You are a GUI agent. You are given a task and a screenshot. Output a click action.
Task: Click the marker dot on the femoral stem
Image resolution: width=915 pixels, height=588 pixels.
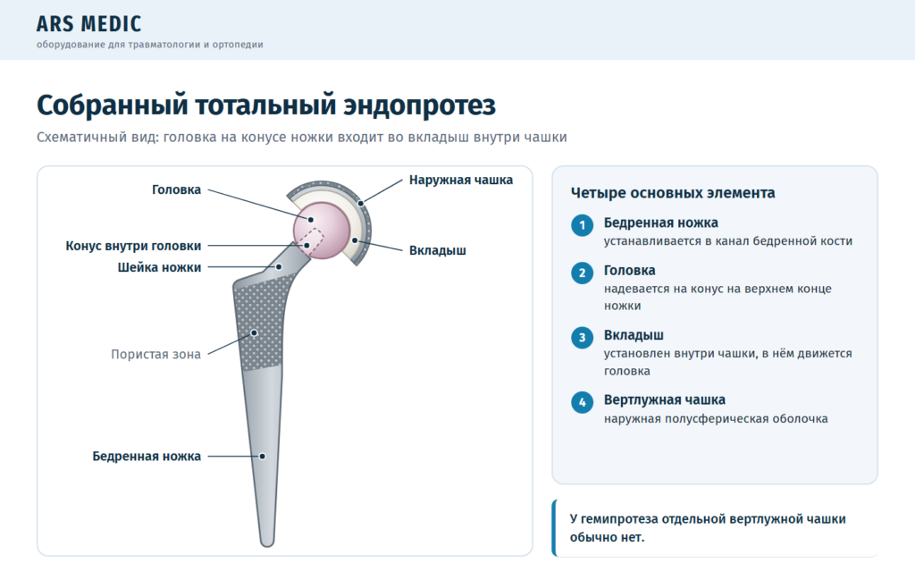(263, 456)
